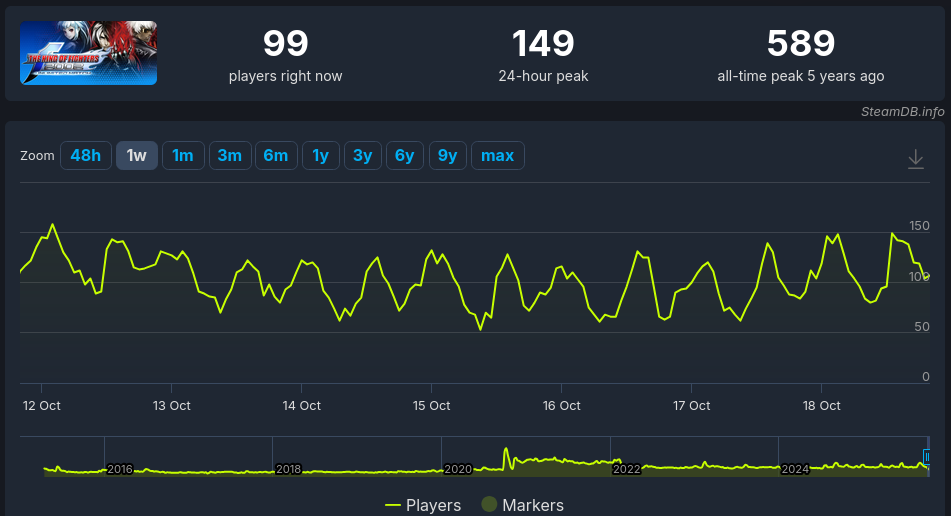
Task: Click '18 Oct' axis label
Action: tap(821, 406)
